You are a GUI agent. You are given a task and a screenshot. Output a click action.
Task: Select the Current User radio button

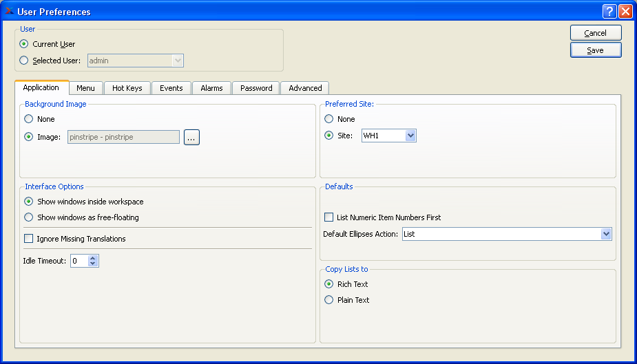coord(24,44)
